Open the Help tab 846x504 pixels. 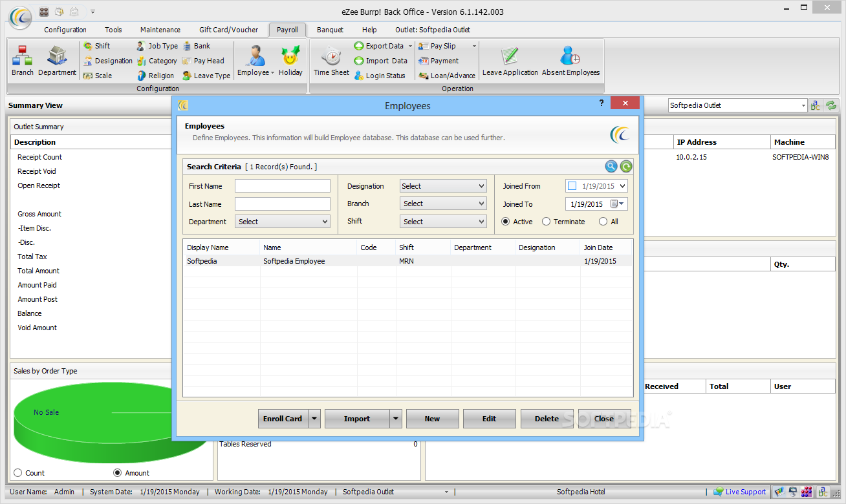(369, 30)
